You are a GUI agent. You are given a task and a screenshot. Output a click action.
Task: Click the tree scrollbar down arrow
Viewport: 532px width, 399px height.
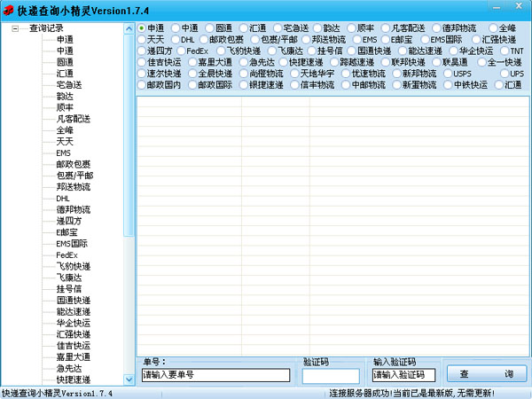point(129,379)
